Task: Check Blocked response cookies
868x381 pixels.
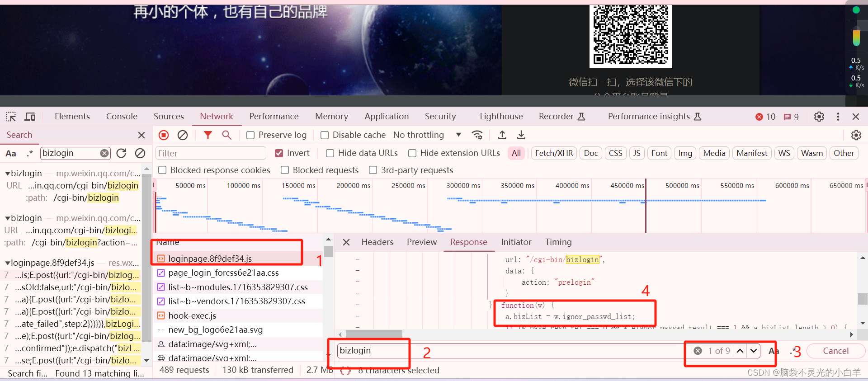Action: tap(163, 170)
